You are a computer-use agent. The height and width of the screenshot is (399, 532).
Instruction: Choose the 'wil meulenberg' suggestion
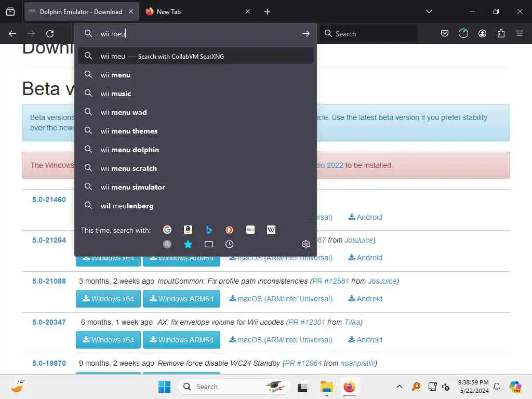click(195, 205)
